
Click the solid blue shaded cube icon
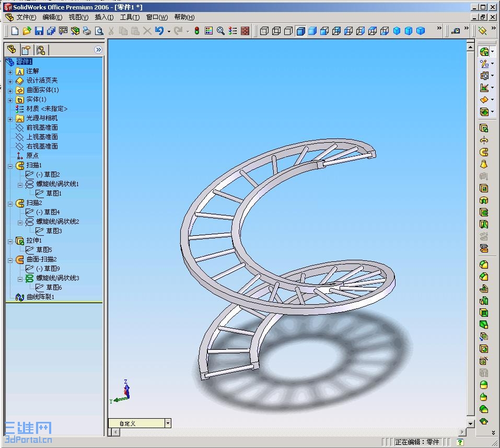[312, 31]
